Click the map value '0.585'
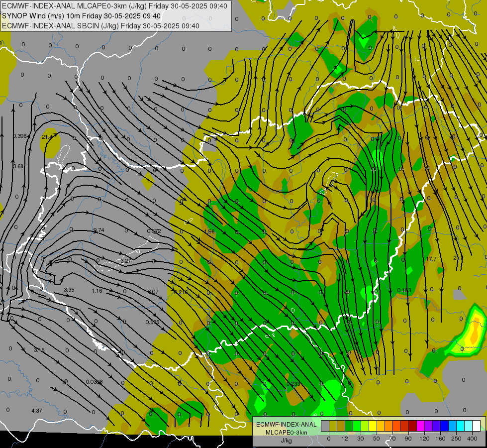487x448 pixels. click(x=153, y=322)
